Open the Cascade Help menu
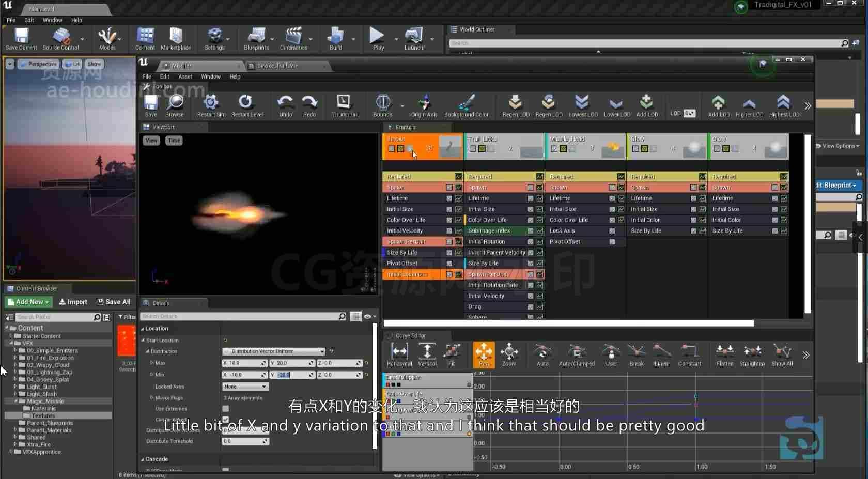Viewport: 868px width, 479px height. click(235, 76)
